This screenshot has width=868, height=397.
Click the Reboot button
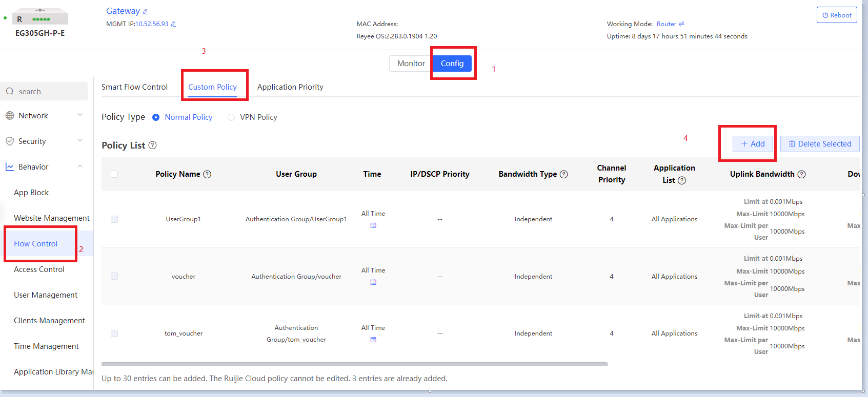click(x=837, y=15)
